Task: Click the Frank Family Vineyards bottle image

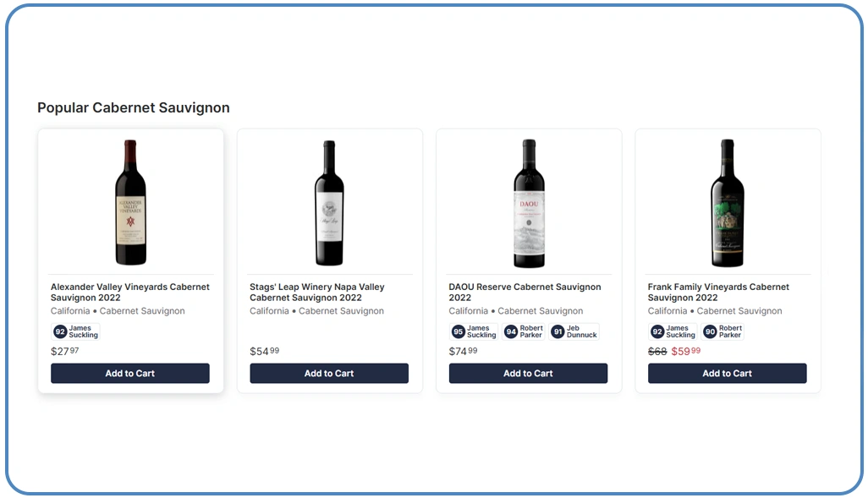Action: coord(728,203)
